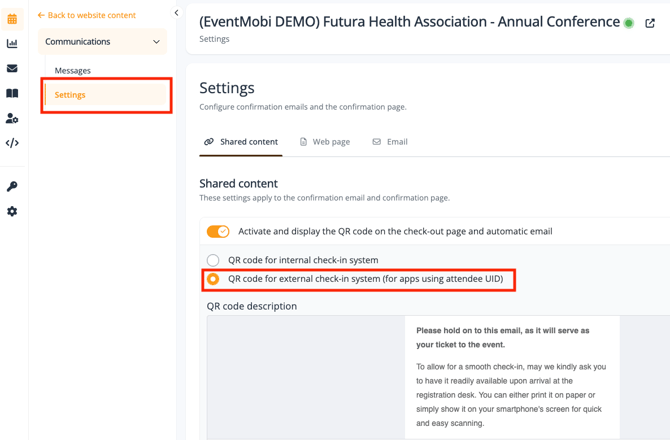The width and height of the screenshot is (670, 440).
Task: Open the people settings icon
Action: tap(12, 118)
